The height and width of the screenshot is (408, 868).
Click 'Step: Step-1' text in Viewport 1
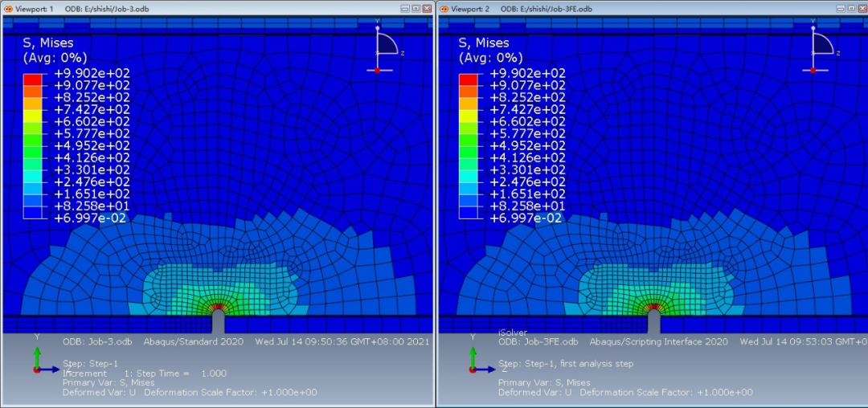click(x=90, y=364)
